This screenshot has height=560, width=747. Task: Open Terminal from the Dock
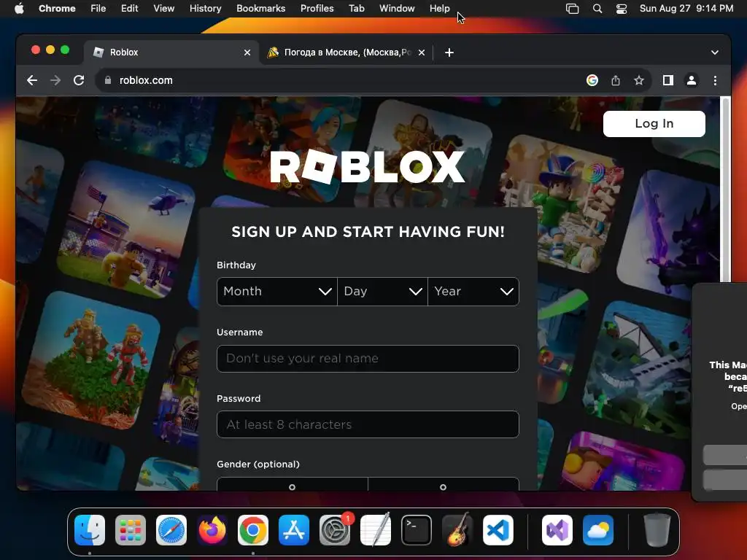click(x=417, y=530)
